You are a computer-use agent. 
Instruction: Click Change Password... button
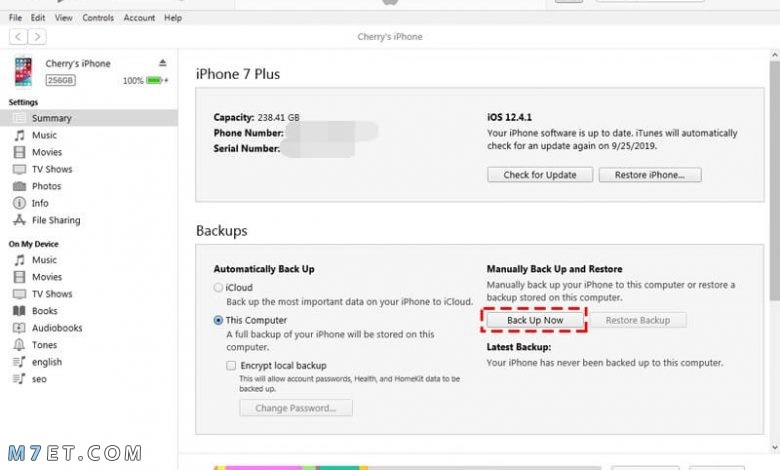[295, 408]
